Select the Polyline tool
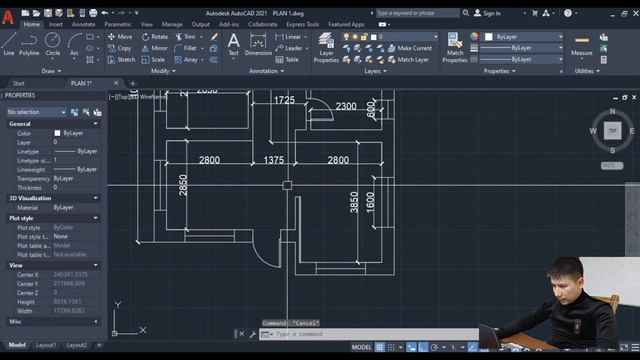Image resolution: width=640 pixels, height=360 pixels. [29, 44]
